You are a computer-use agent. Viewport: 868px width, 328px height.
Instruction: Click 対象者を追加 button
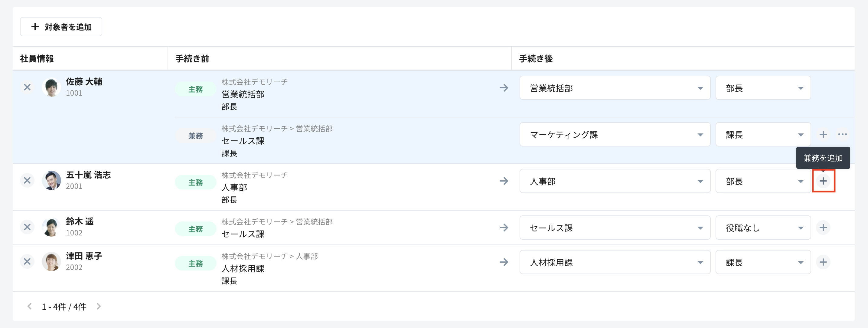(x=61, y=27)
